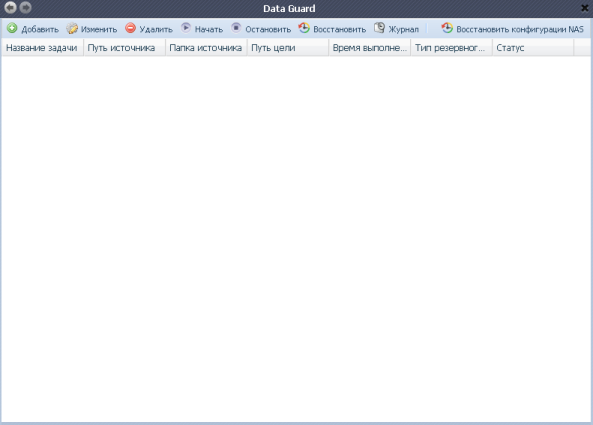Screen dimensions: 593x425
Task: Click the green Добавить plus icon
Action: click(x=12, y=28)
